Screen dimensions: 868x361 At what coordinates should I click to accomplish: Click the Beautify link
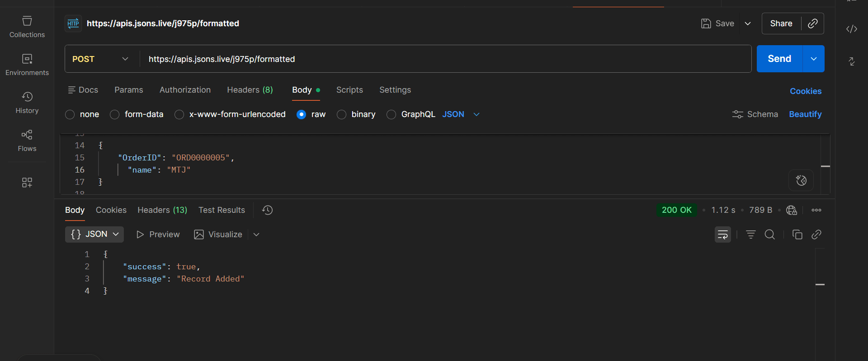[805, 114]
